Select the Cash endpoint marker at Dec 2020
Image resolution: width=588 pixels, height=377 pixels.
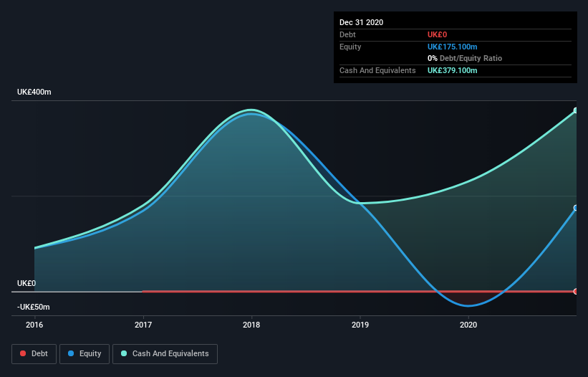point(576,110)
